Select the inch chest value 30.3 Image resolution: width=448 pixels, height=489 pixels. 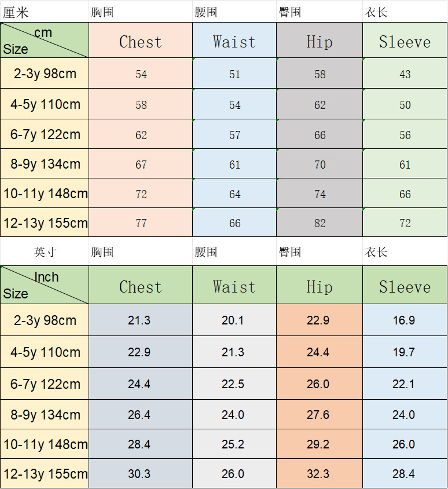(x=139, y=474)
